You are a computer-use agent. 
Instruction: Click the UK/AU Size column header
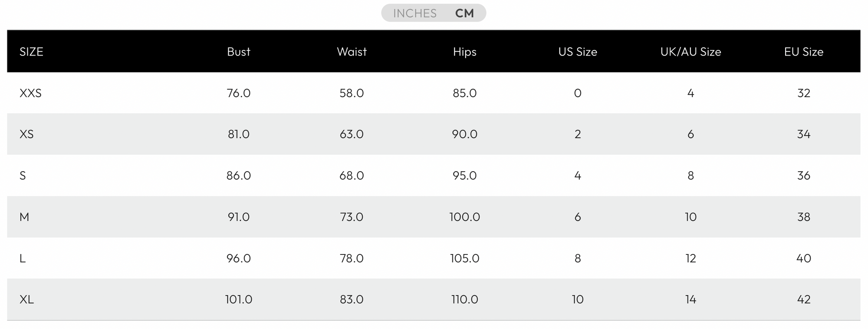690,52
